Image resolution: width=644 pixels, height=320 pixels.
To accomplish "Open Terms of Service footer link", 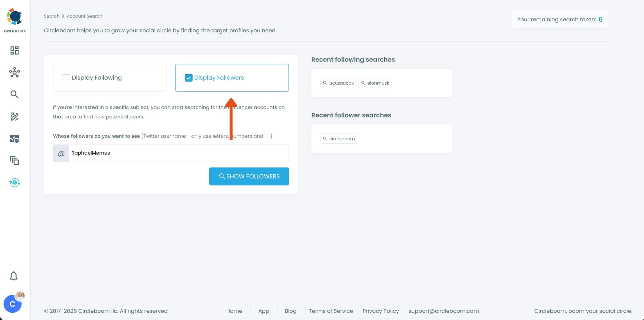I will (331, 311).
